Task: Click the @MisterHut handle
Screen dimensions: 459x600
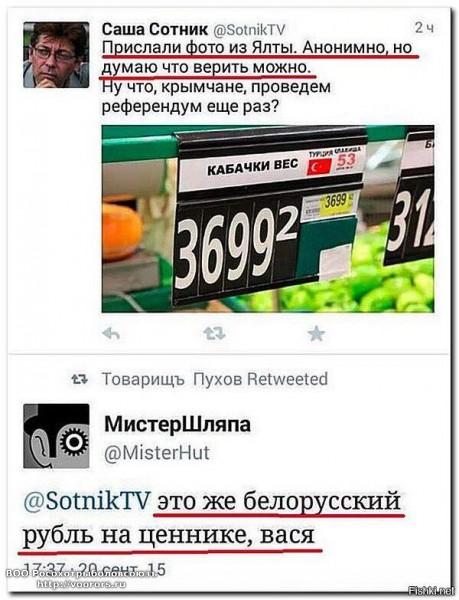Action: click(157, 453)
